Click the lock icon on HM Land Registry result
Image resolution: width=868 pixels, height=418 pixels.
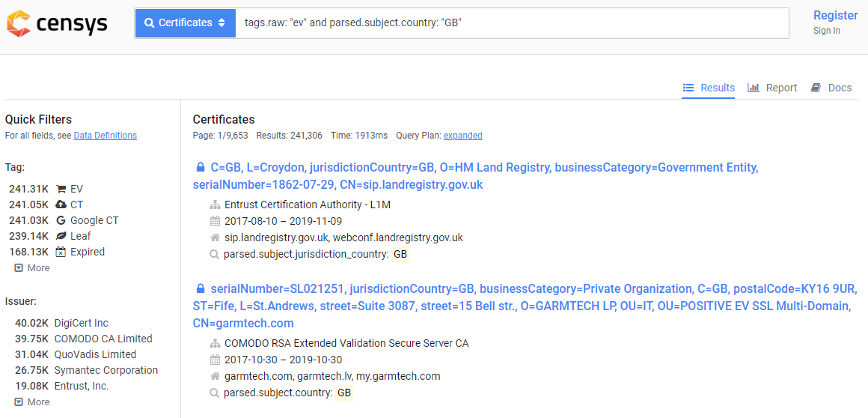pyautogui.click(x=201, y=167)
